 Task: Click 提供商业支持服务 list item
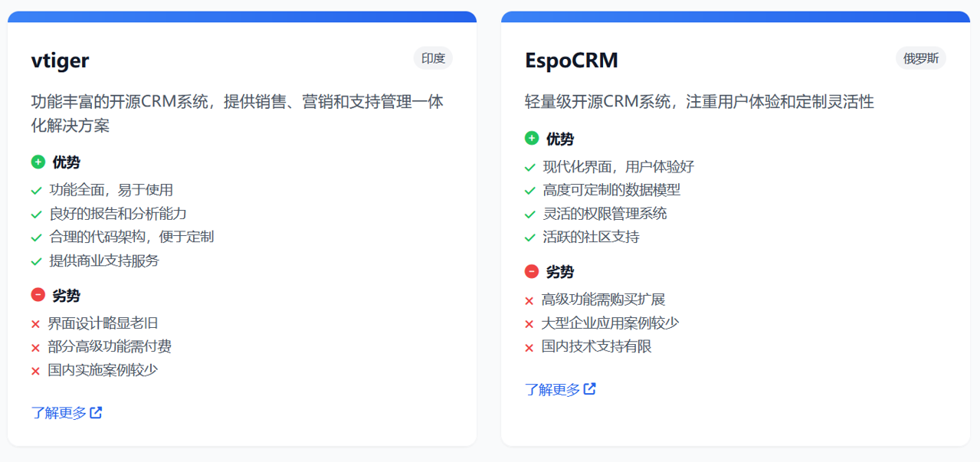pyautogui.click(x=104, y=260)
